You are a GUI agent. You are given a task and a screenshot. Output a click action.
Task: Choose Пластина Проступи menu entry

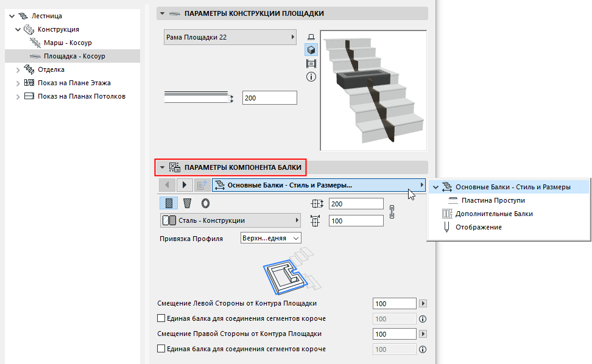[x=493, y=200]
